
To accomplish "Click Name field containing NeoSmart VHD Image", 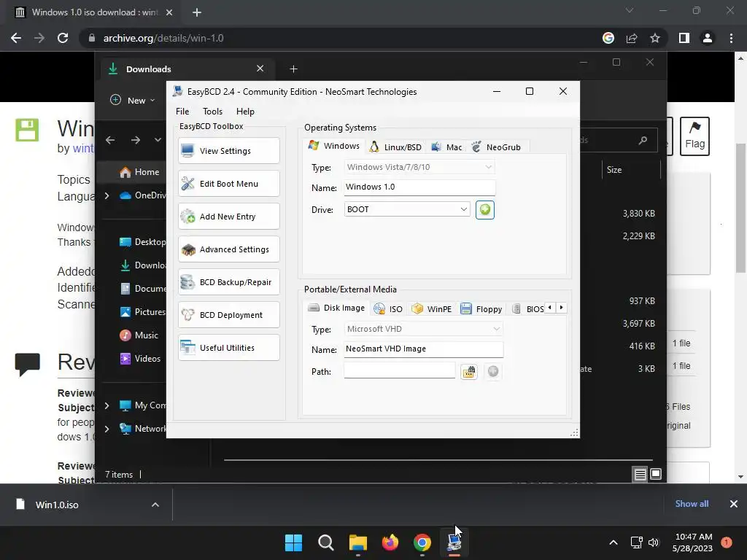I will [424, 349].
